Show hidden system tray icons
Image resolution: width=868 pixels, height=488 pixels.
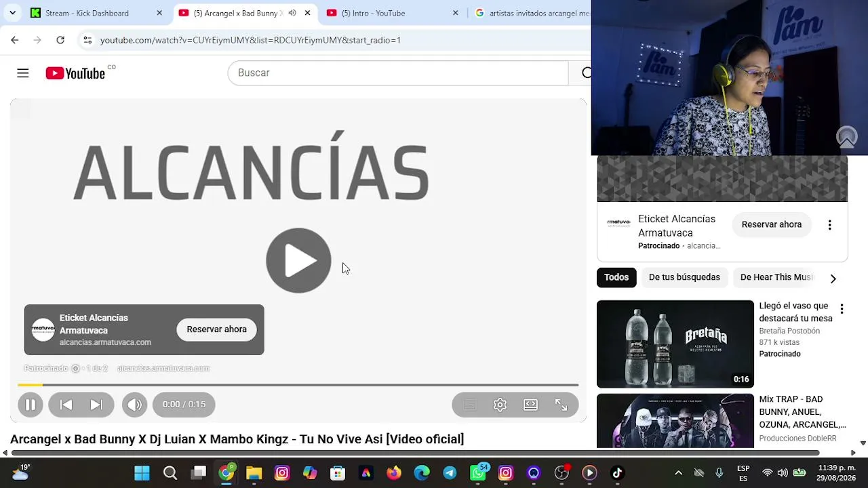pyautogui.click(x=678, y=473)
